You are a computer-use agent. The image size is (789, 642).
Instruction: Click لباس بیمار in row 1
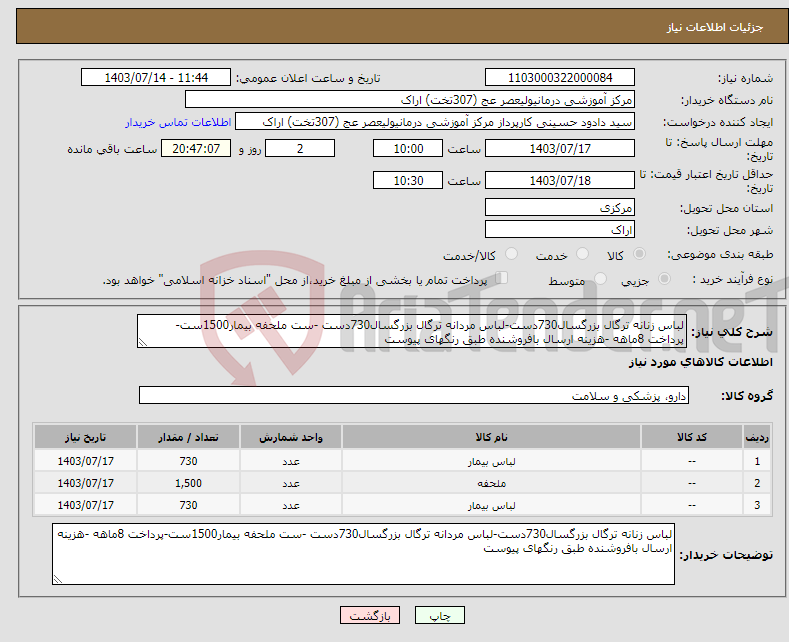tap(491, 461)
